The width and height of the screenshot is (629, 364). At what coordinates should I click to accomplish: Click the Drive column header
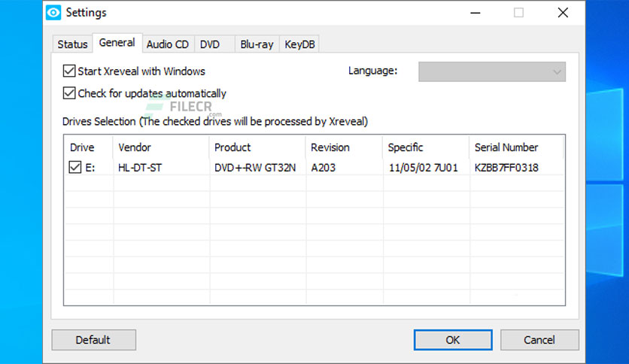pyautogui.click(x=89, y=147)
